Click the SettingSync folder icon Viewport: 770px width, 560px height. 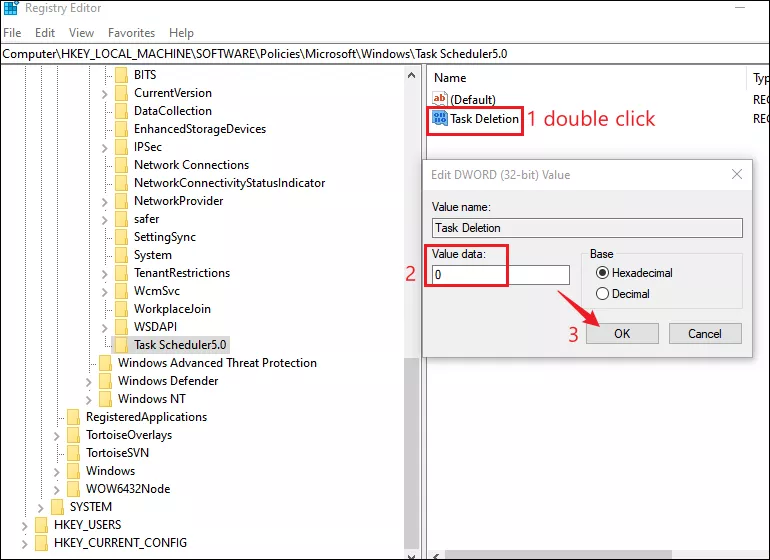click(x=121, y=237)
